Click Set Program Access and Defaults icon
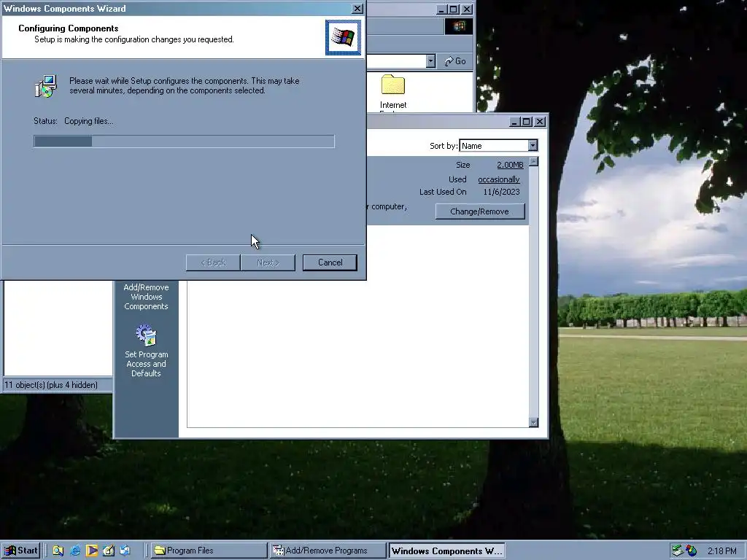The height and width of the screenshot is (560, 747). (146, 335)
